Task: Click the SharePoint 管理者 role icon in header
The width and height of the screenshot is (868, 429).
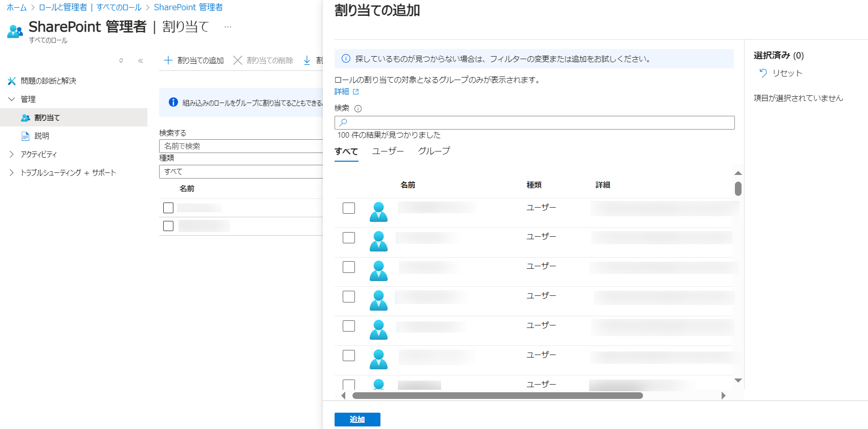Action: pos(15,32)
